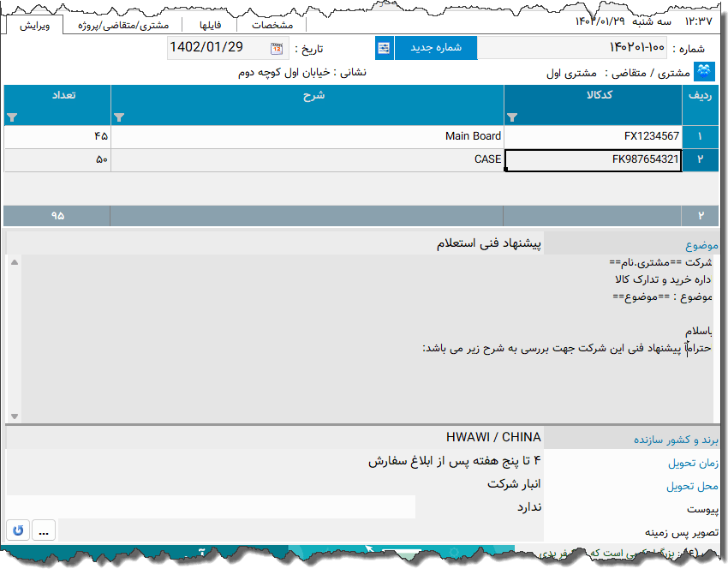Click the blue refresh icon at bottom left
The width and height of the screenshot is (728, 569).
(17, 530)
